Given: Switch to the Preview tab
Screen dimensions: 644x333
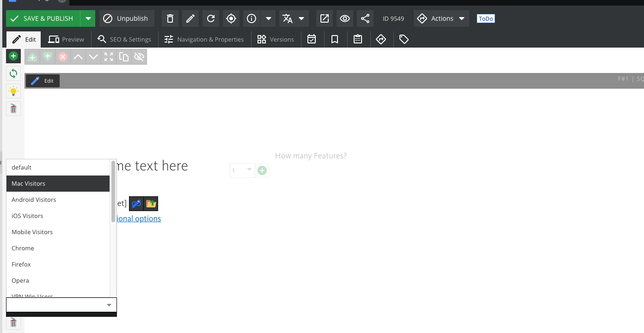Looking at the screenshot, I should (x=67, y=39).
